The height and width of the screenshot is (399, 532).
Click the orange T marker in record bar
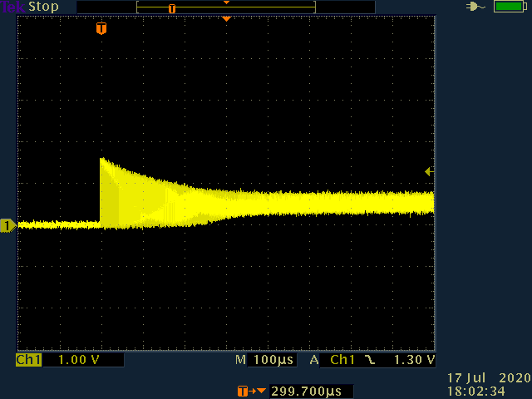(x=172, y=9)
